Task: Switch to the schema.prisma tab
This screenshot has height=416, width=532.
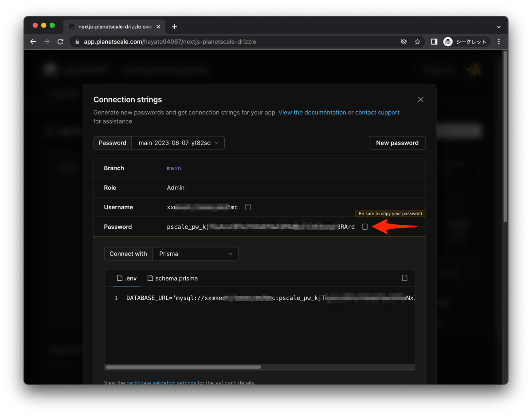Action: coord(172,278)
